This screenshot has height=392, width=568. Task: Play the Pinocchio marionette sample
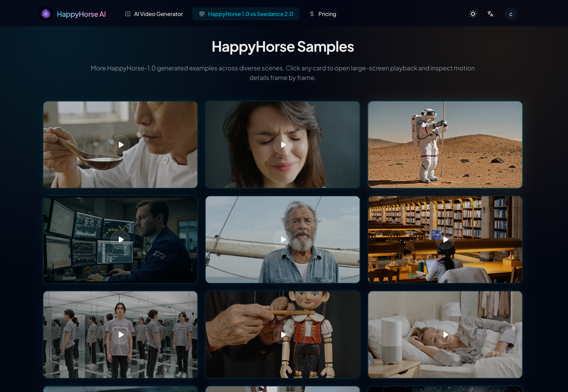tap(283, 334)
